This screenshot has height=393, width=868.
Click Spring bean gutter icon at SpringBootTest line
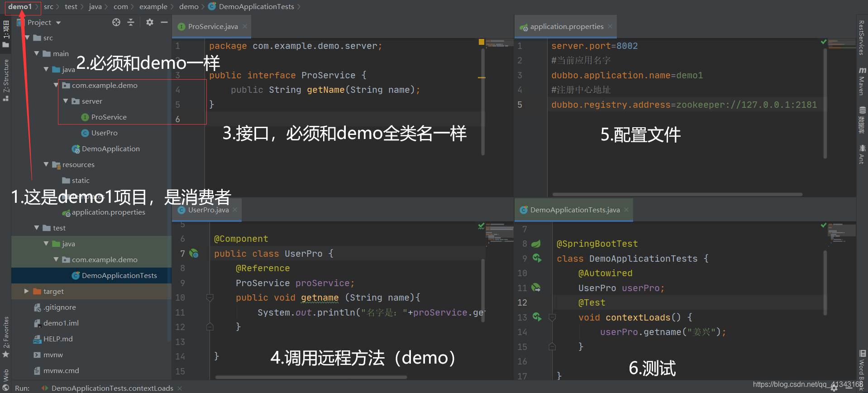click(536, 244)
